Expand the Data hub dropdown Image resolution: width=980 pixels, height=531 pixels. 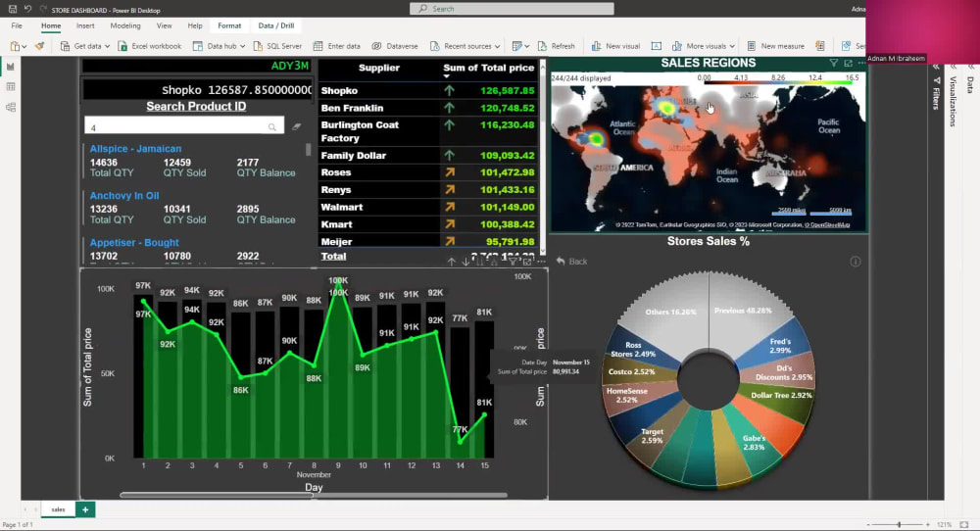(x=242, y=47)
